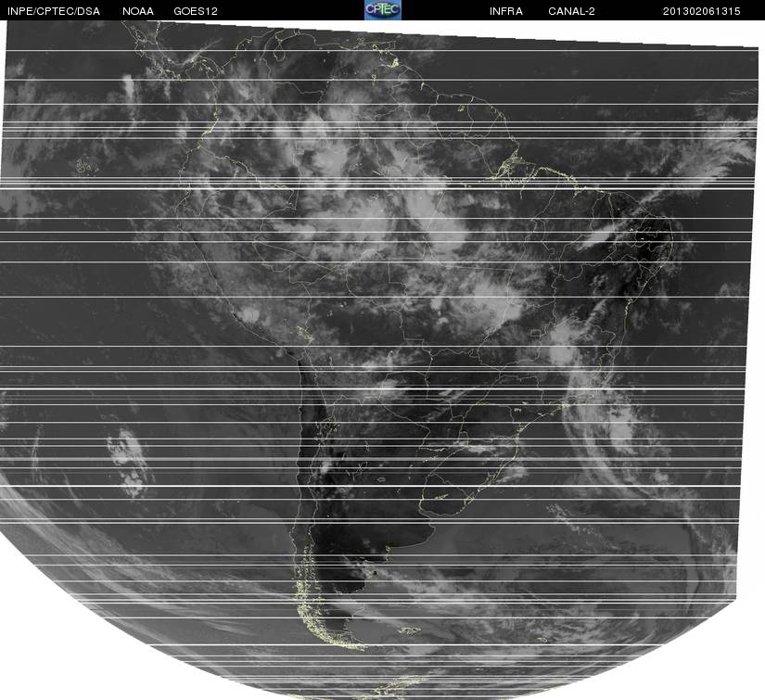The height and width of the screenshot is (700, 765).
Task: Click the GOES12 satellite label
Action: pyautogui.click(x=196, y=11)
